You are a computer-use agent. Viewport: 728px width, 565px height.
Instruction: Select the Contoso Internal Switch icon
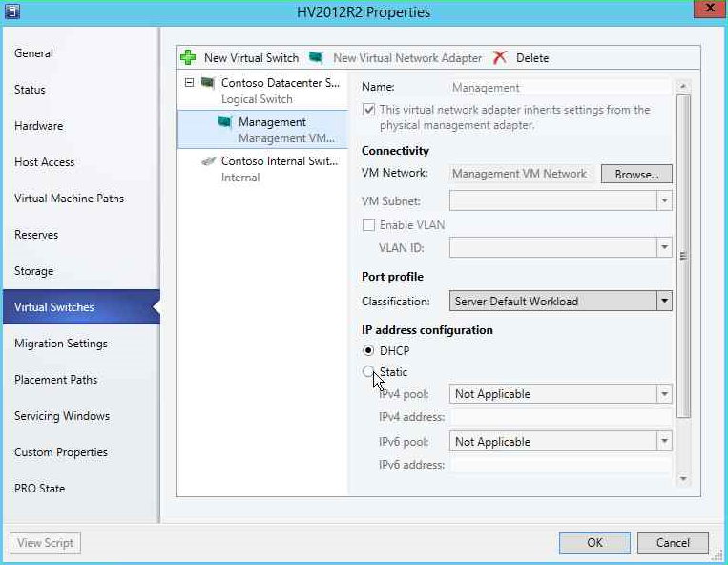tap(208, 161)
